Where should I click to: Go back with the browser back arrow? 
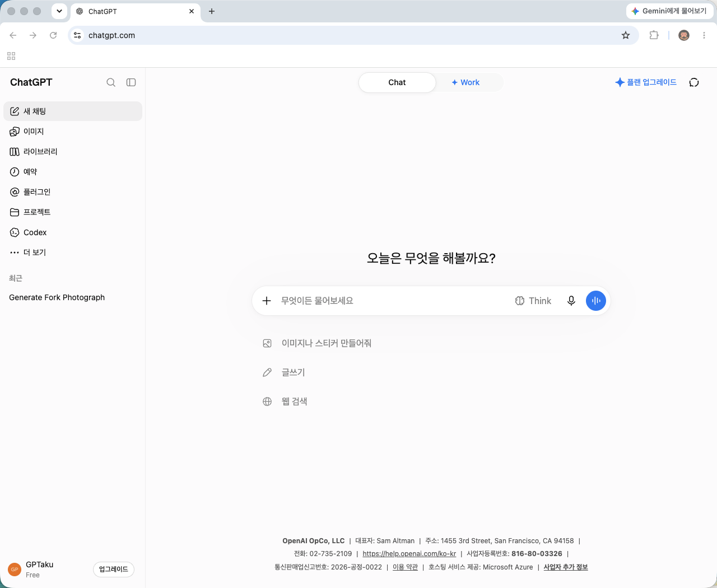pyautogui.click(x=13, y=35)
